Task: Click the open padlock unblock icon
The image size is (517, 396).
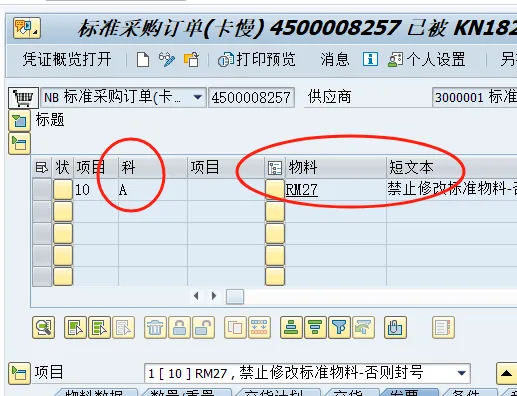Action: (203, 327)
